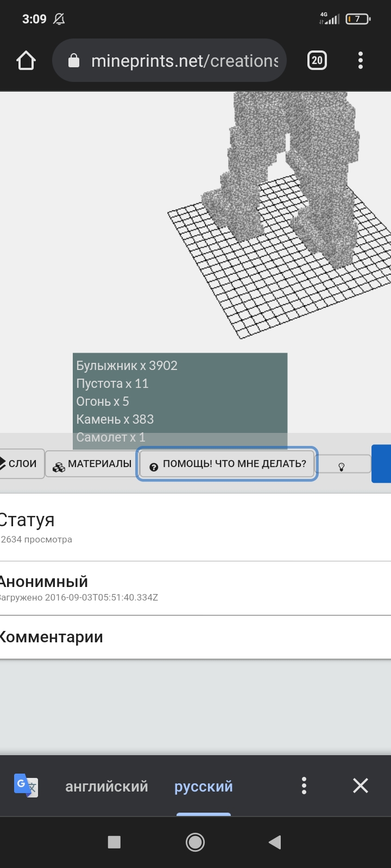Tap the muted notifications bell icon
391x868 pixels.
(x=59, y=19)
